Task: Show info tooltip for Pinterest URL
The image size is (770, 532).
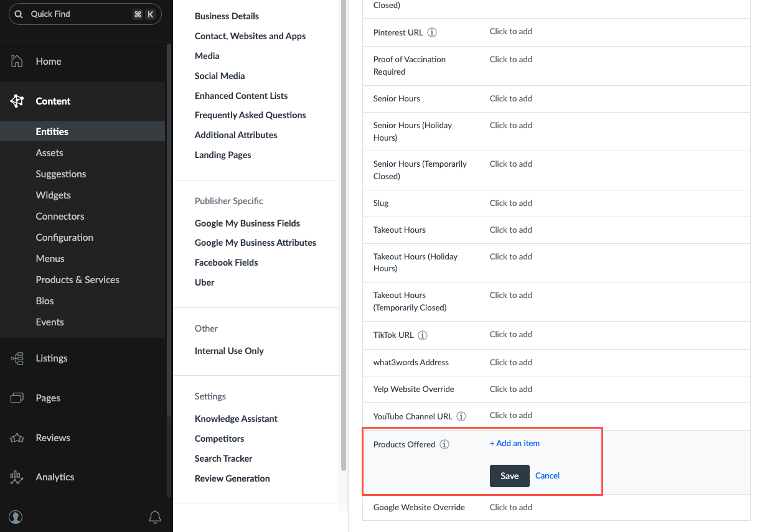Action: tap(432, 32)
